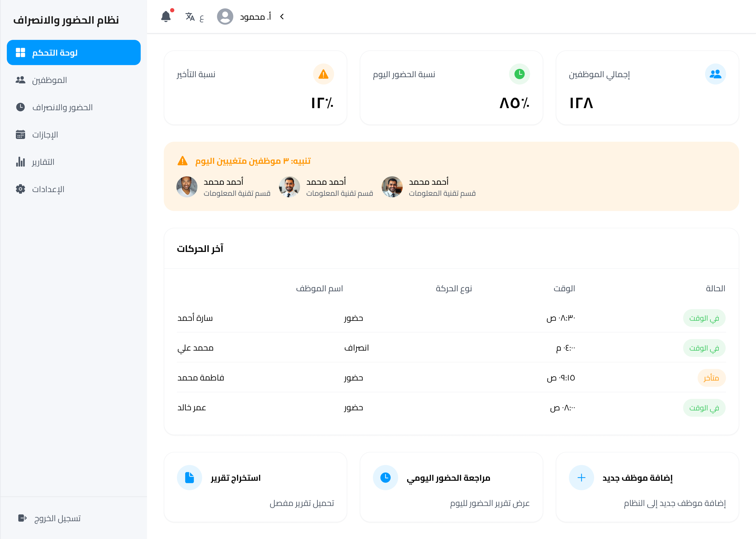Click the الإجازات calendar icon
This screenshot has width=756, height=539.
click(21, 134)
